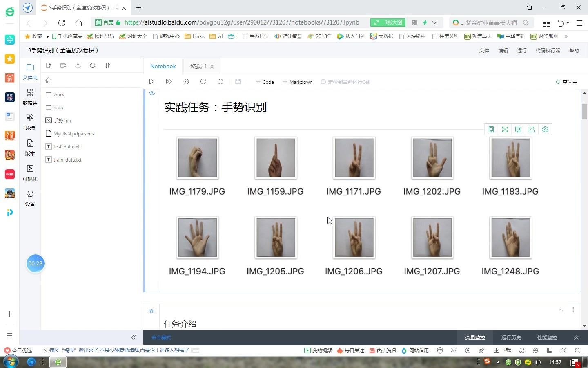The width and height of the screenshot is (588, 368).
Task: Open the 帮助 menu
Action: pyautogui.click(x=574, y=51)
